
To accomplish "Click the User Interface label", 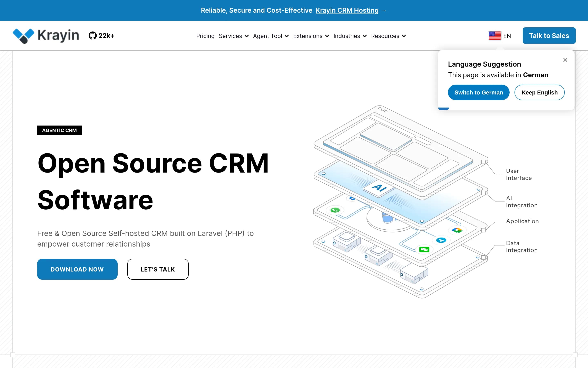I will click(519, 174).
